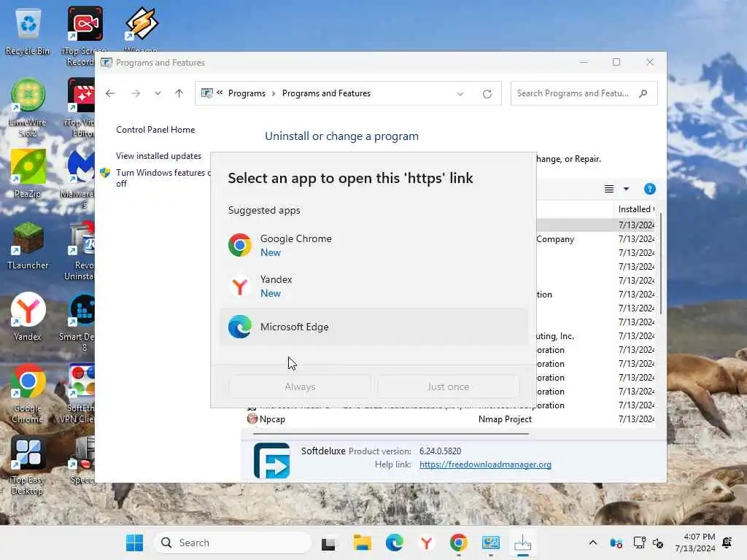This screenshot has height=560, width=747.
Task: Open File Explorer from the taskbar
Action: 362,542
